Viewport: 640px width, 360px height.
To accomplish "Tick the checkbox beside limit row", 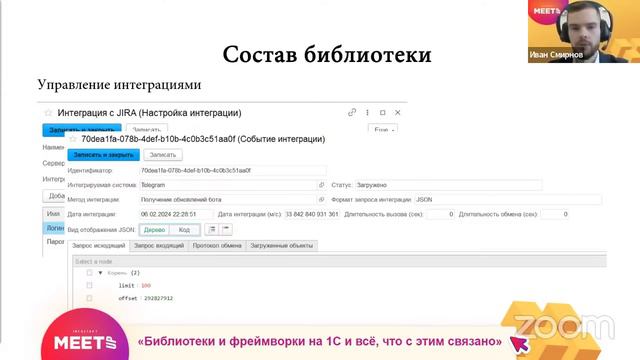I will click(89, 285).
